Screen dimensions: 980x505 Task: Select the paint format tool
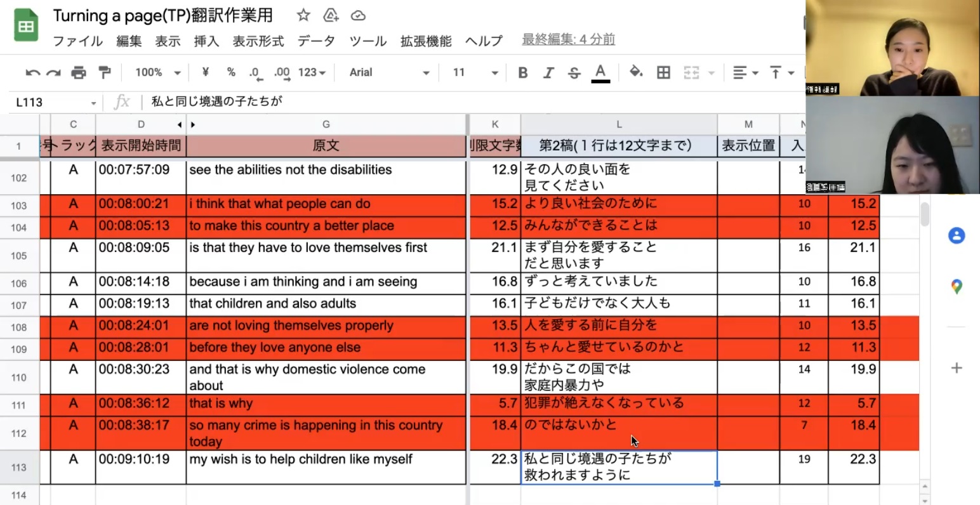point(104,73)
